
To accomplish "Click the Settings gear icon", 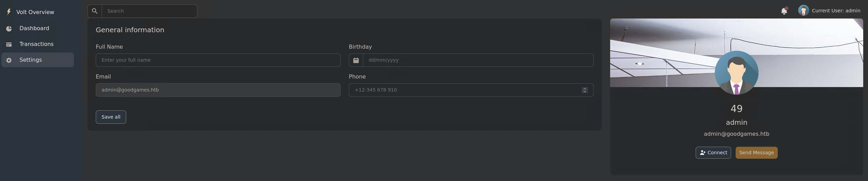I will (9, 60).
